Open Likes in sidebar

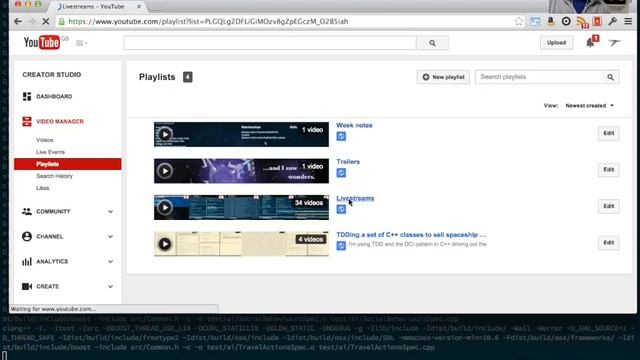(x=42, y=188)
